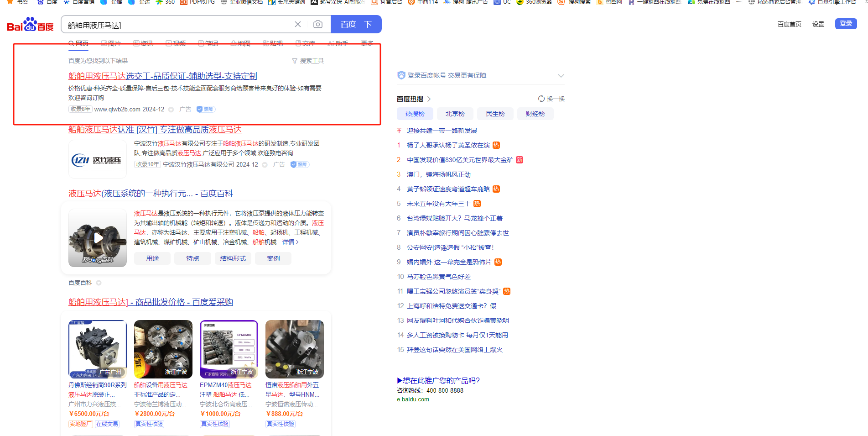This screenshot has height=436, width=868.
Task: Click the blue 登录 button
Action: (846, 24)
